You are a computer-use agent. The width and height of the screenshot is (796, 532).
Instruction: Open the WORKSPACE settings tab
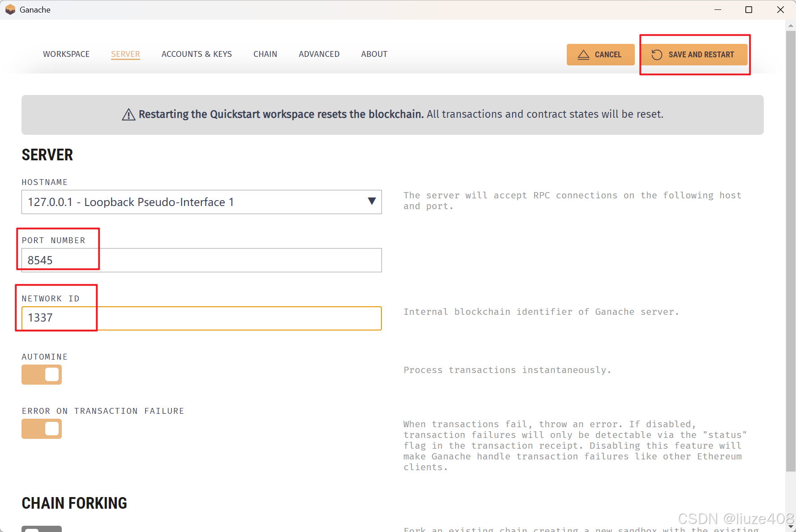pos(66,54)
